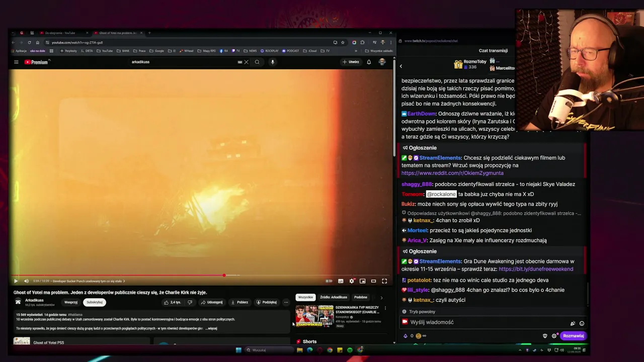
Task: Expand chapter 'Developer Sucker Punch uradowany'
Action: pos(89,281)
